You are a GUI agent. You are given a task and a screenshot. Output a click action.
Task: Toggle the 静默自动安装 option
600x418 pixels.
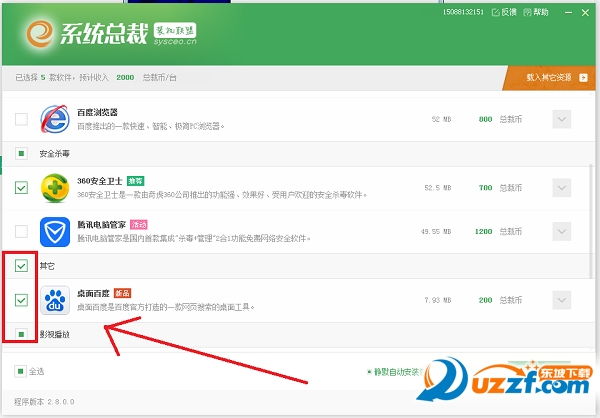point(394,372)
